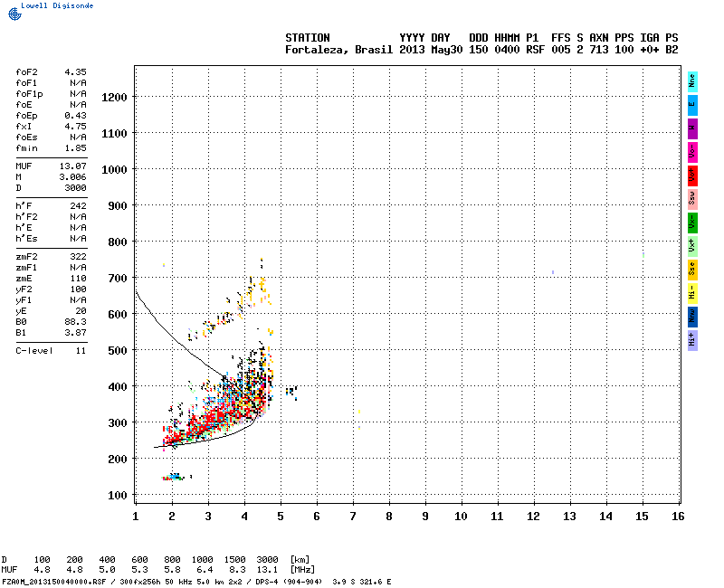The width and height of the screenshot is (724, 588).
Task: Select the purple W legend swatch
Action: click(692, 128)
